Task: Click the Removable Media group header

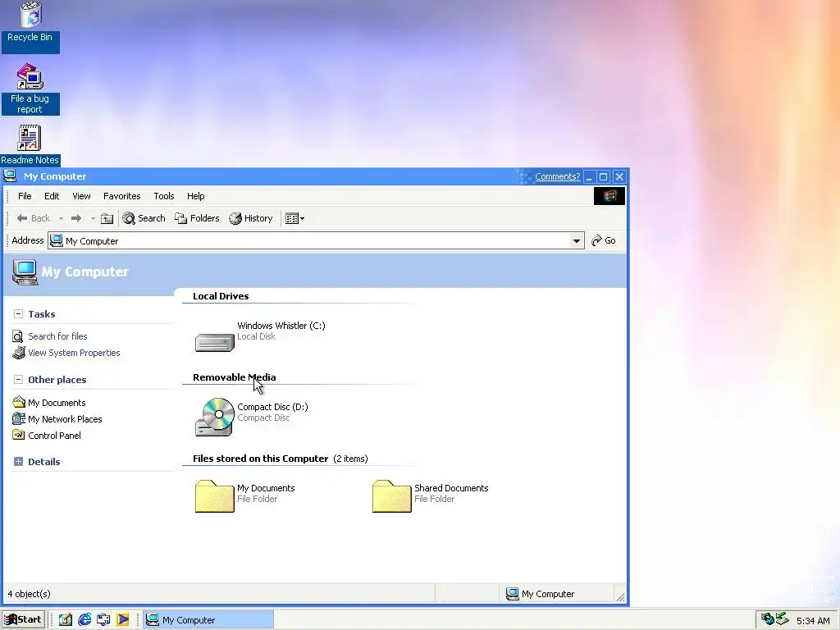Action: [234, 377]
